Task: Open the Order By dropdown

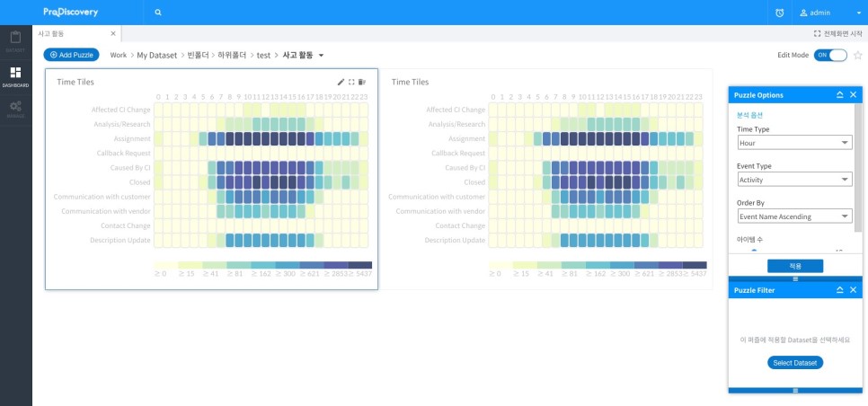Action: (x=793, y=216)
